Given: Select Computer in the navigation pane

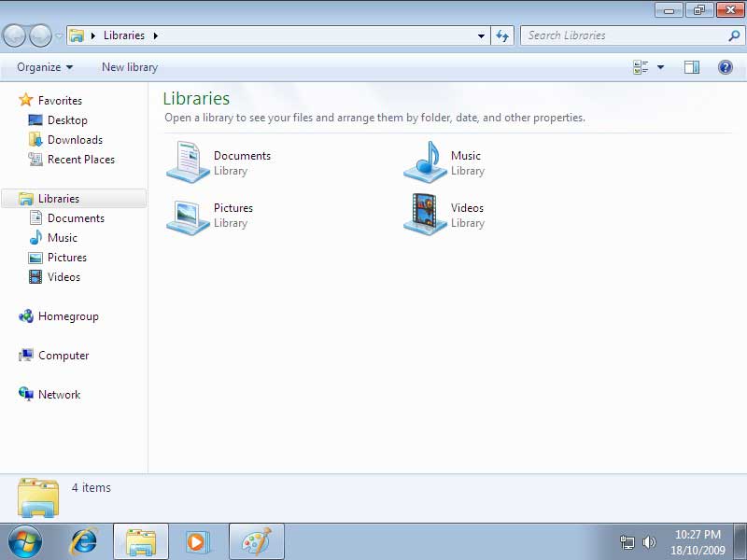Looking at the screenshot, I should tap(63, 356).
